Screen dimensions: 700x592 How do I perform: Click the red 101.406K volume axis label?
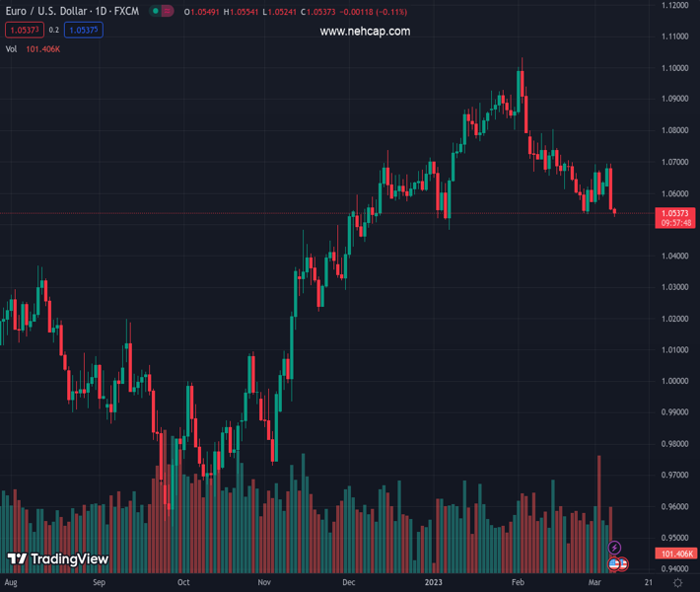pos(675,554)
